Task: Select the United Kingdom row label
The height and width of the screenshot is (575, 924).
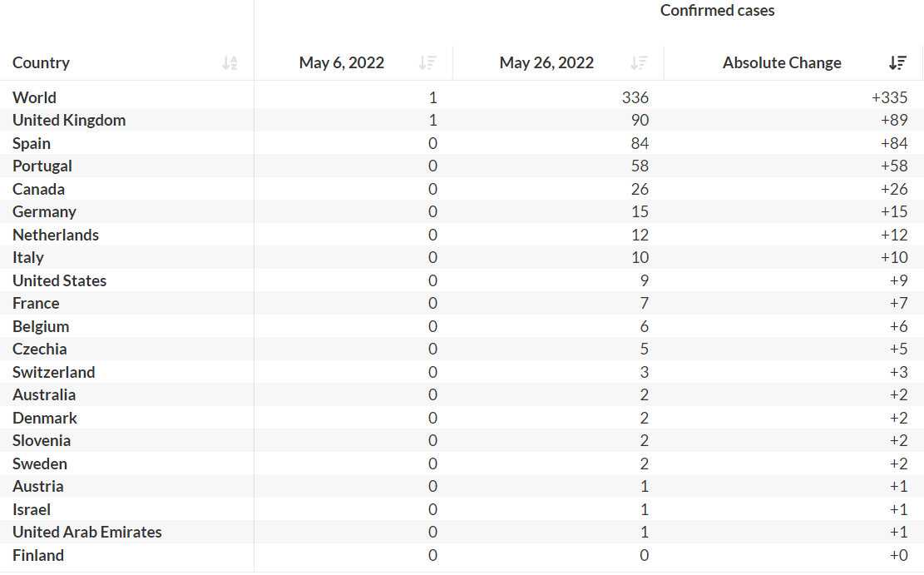Action: [x=69, y=121]
